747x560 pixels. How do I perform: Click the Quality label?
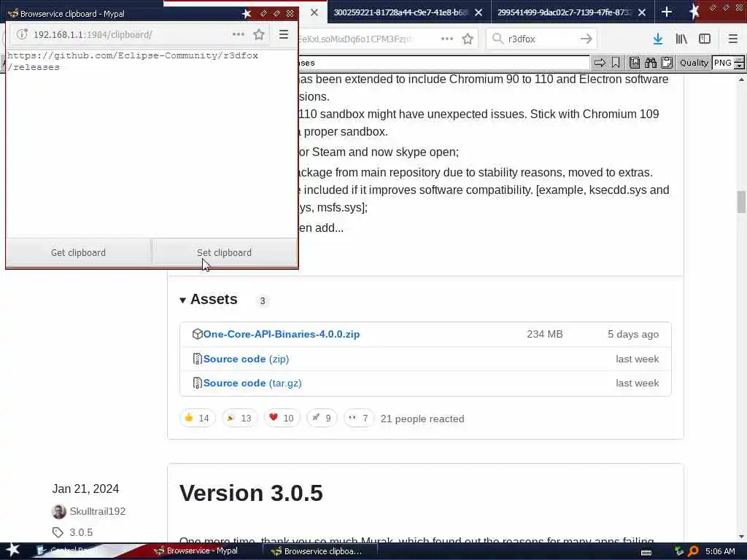pos(694,63)
